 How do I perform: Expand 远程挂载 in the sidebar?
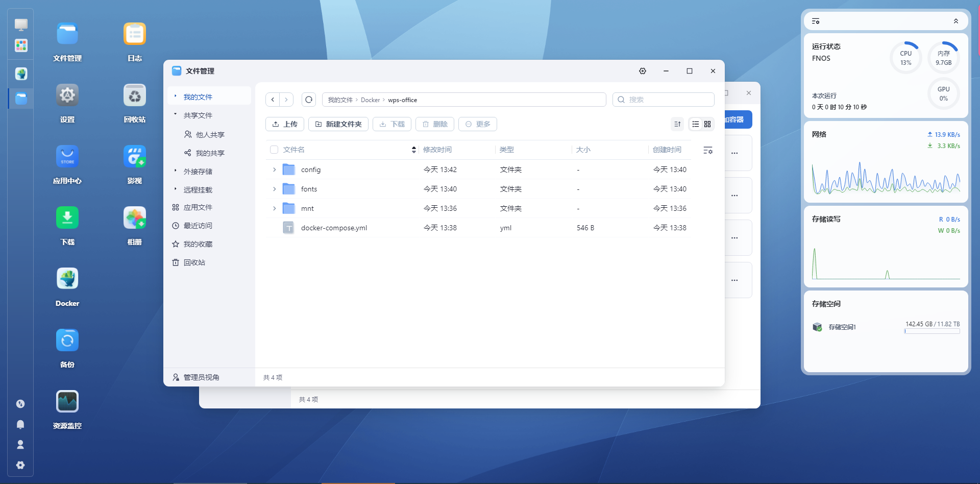[x=175, y=189]
